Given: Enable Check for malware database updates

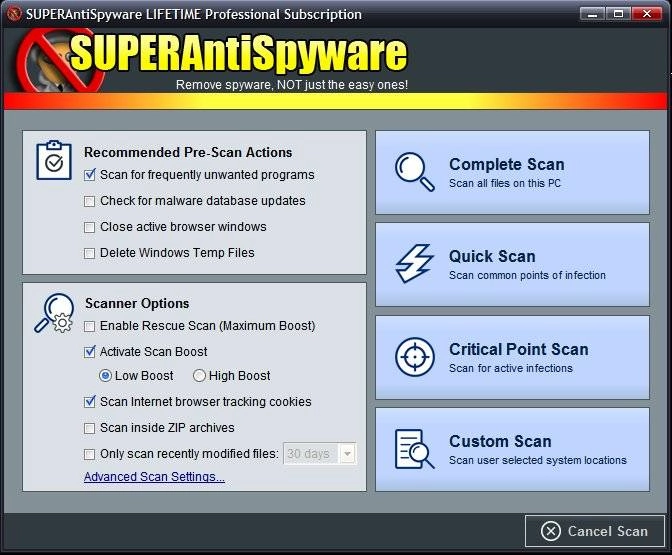Looking at the screenshot, I should pos(90,201).
